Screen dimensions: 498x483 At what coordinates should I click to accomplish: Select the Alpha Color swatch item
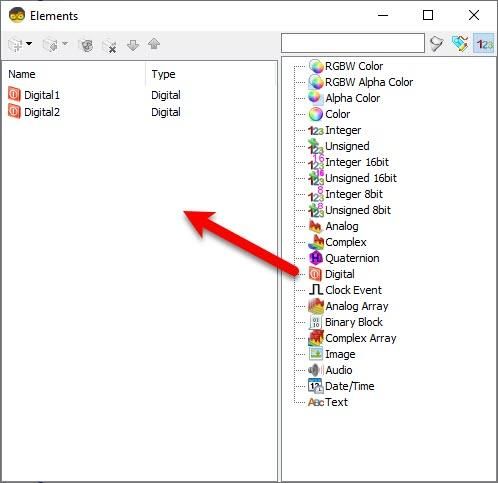tap(344, 98)
